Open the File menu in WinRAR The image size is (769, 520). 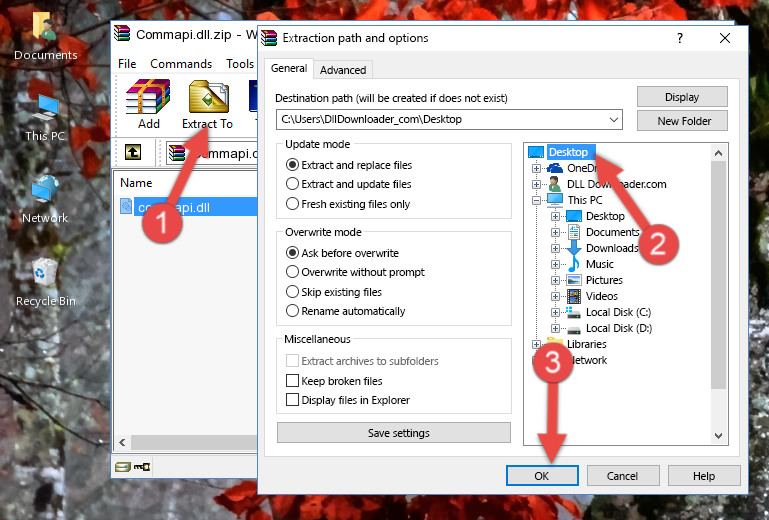point(127,64)
